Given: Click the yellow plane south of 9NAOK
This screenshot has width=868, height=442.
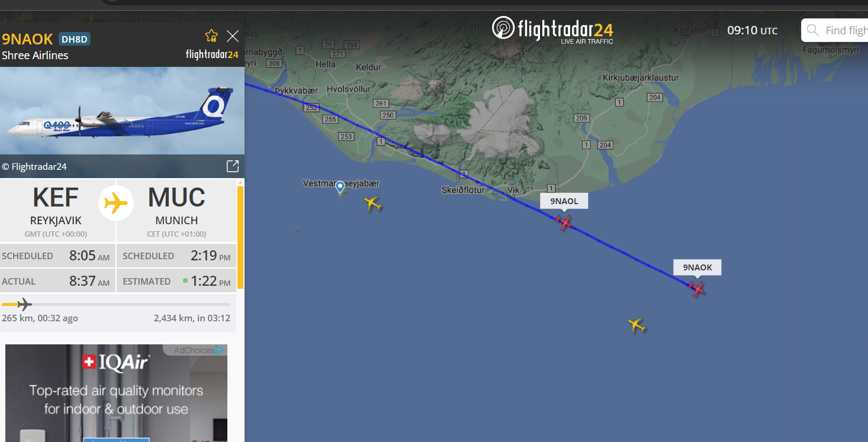Looking at the screenshot, I should (636, 325).
